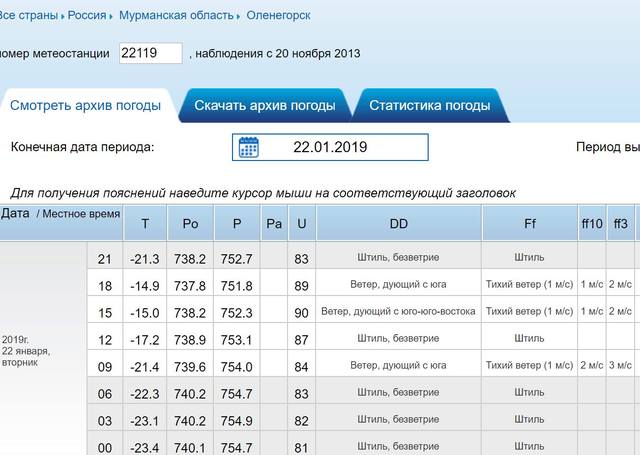Select temperature value -14.9
The height and width of the screenshot is (455, 640).
coord(145,286)
